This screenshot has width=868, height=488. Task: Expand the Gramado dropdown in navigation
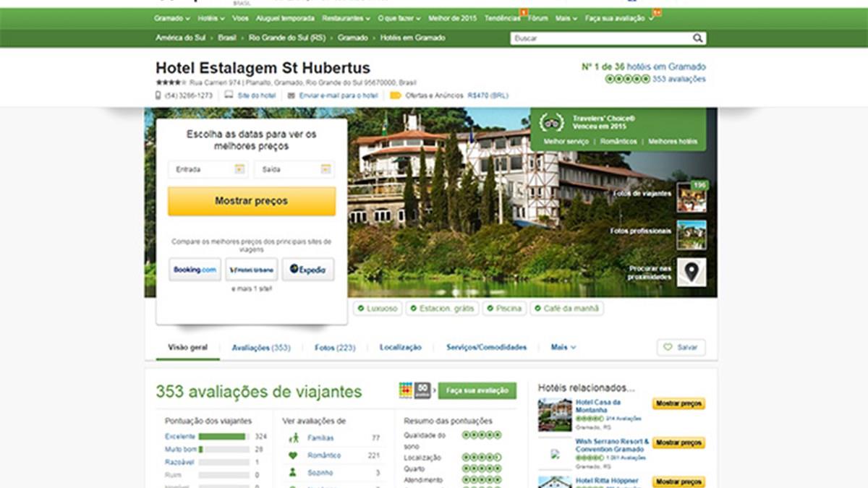pos(172,18)
